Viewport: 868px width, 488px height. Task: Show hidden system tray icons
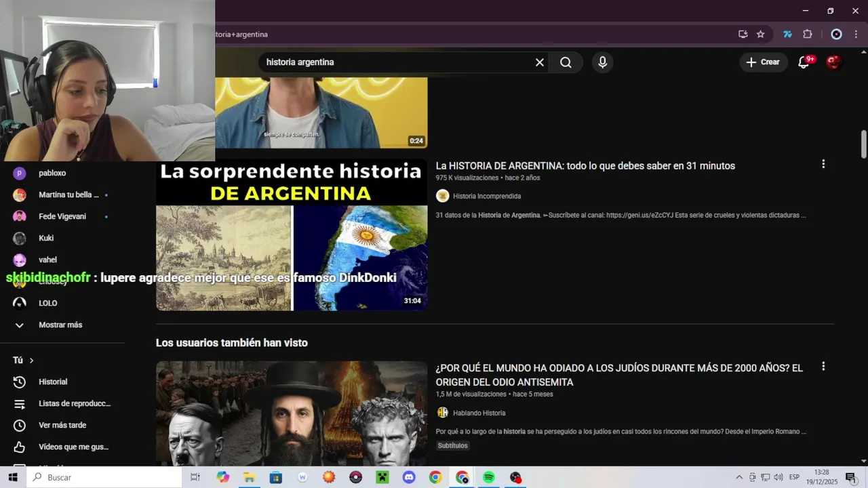pos(739,478)
